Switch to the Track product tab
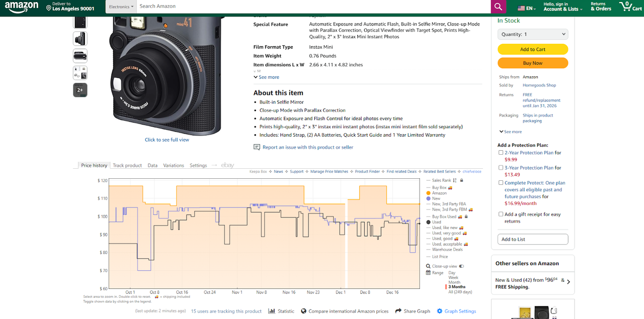 pyautogui.click(x=127, y=165)
